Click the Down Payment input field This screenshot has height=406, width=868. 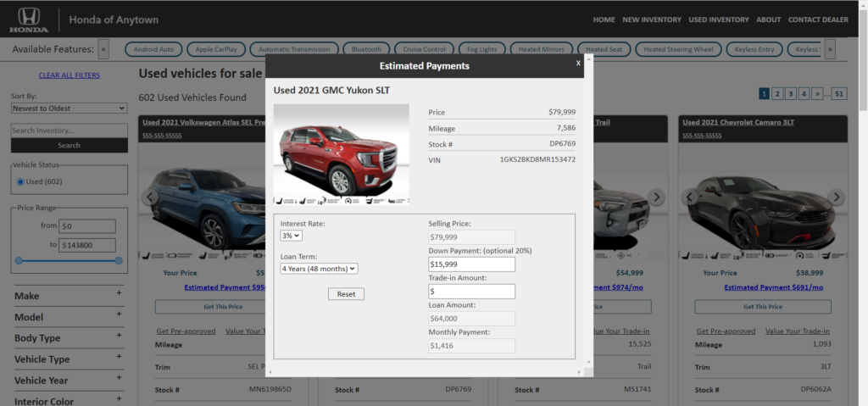point(471,264)
